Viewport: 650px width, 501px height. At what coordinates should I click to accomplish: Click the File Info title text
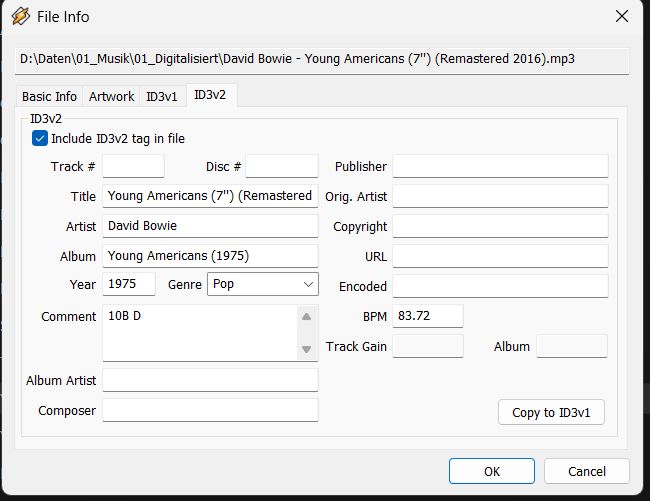63,17
